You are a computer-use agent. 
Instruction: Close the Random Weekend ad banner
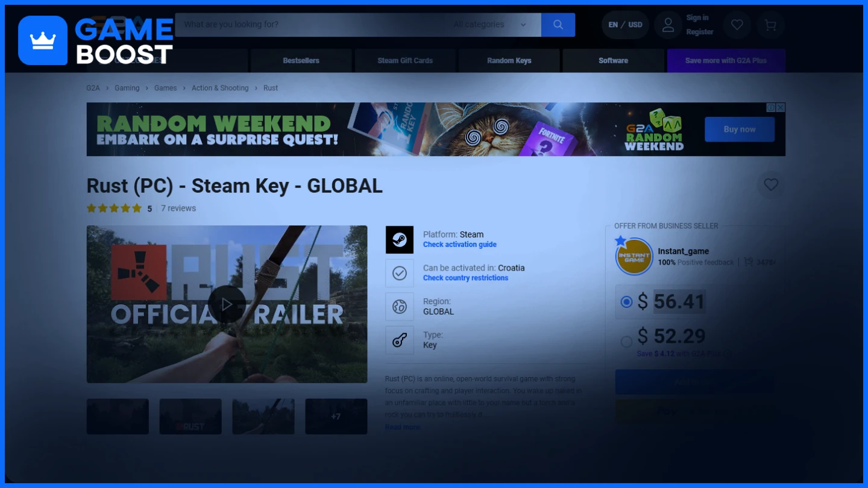click(781, 107)
